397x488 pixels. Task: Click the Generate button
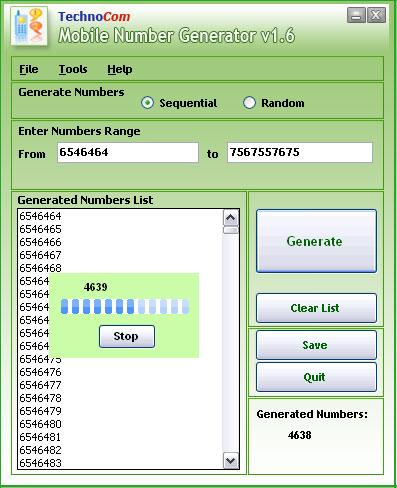point(316,241)
